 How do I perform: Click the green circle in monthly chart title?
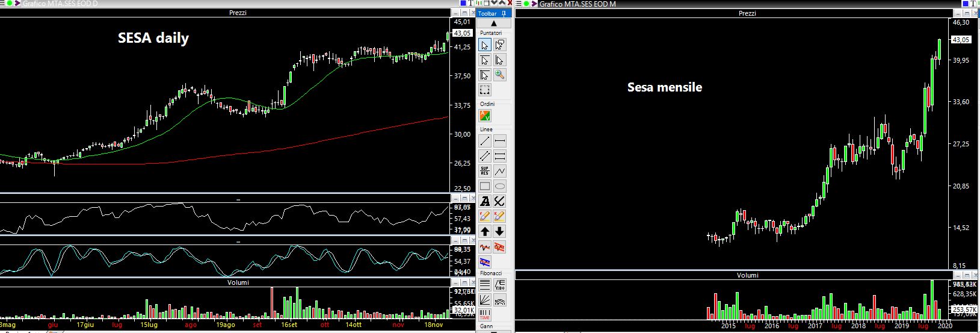coord(526,4)
